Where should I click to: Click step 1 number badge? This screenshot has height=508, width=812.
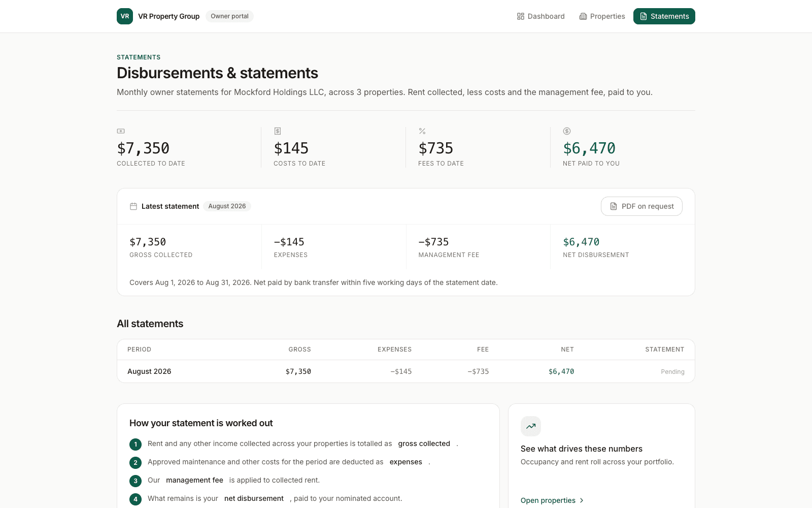[136, 444]
